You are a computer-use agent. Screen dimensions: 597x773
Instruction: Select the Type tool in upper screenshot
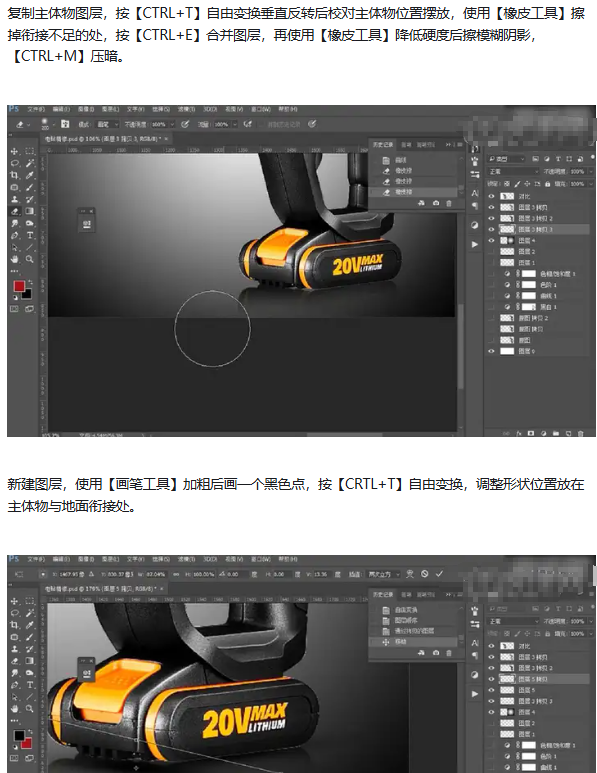(x=30, y=235)
